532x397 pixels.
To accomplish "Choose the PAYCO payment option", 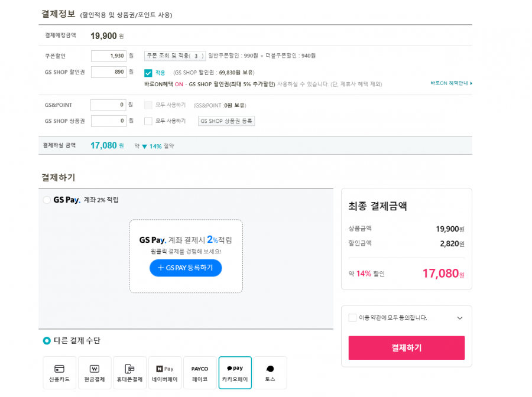I will (x=200, y=373).
